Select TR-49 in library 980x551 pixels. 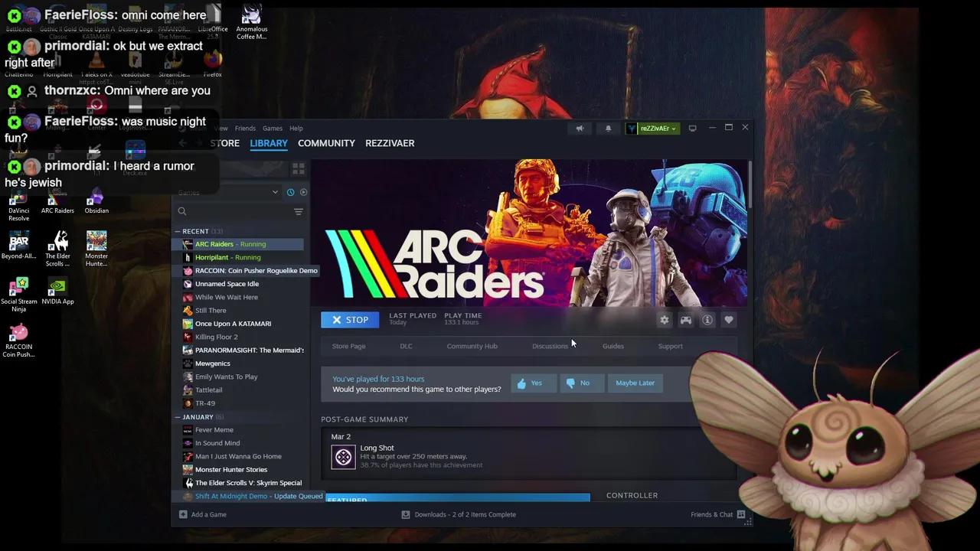click(238, 403)
